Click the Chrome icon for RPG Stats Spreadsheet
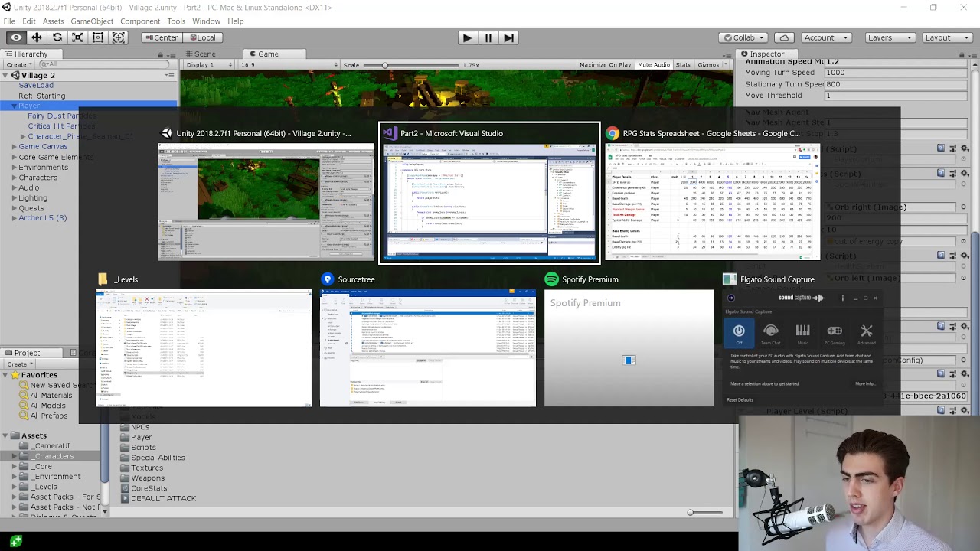 (x=612, y=133)
